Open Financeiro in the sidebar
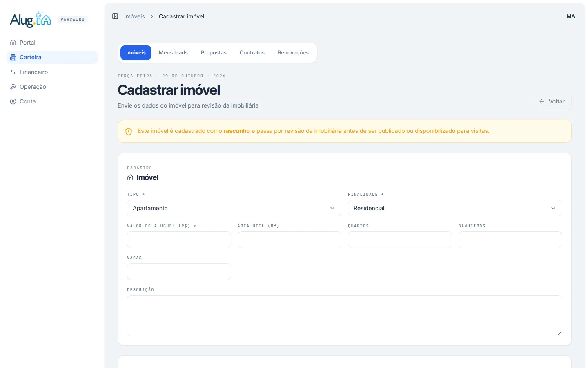The width and height of the screenshot is (588, 368). (x=52, y=72)
